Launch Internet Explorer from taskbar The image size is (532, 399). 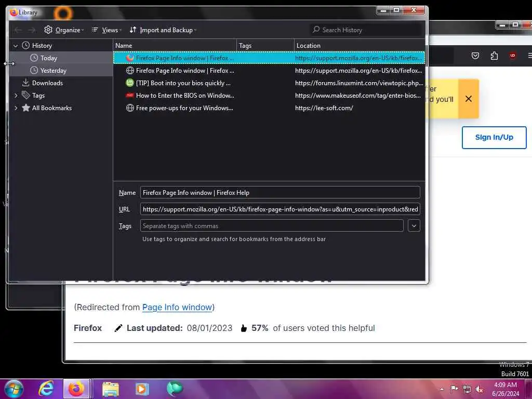(46, 389)
